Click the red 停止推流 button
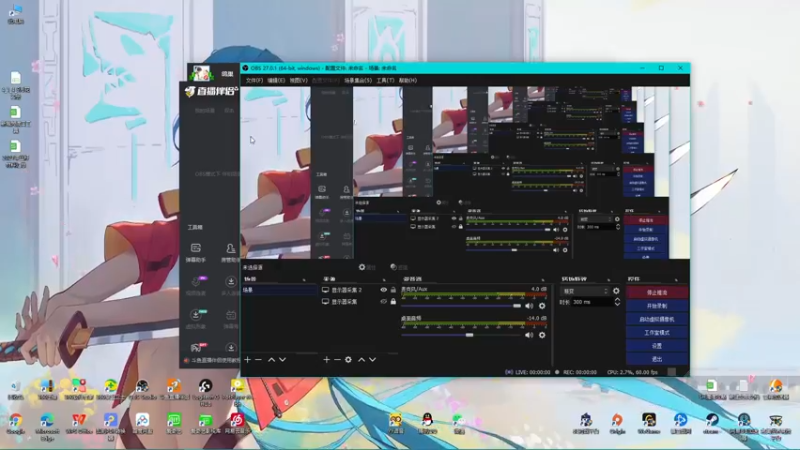 pos(657,293)
